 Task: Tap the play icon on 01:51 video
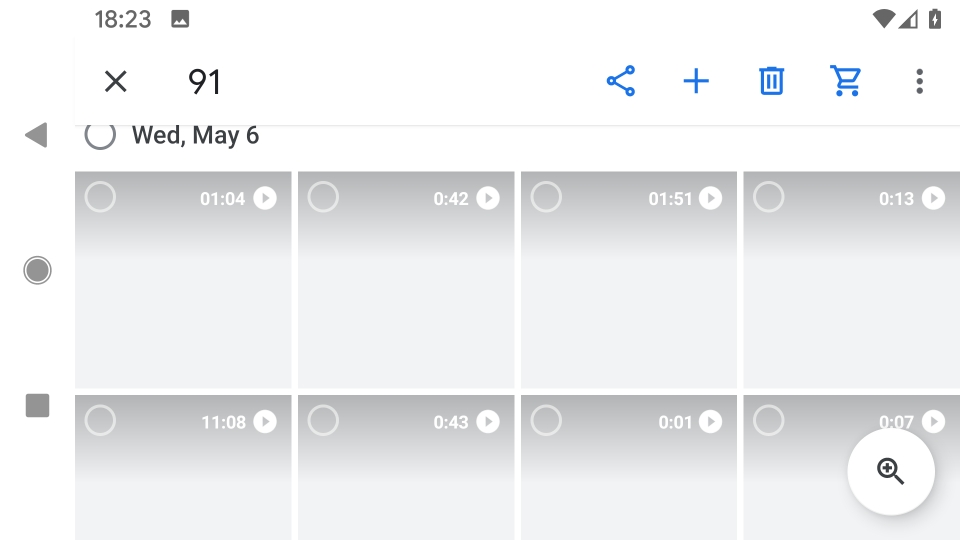click(711, 198)
